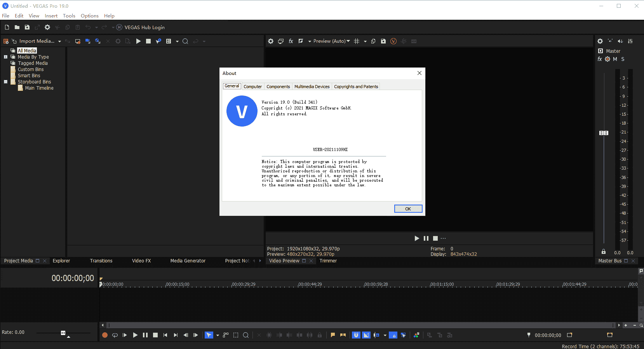
Task: Click the Master volume fader handle
Action: click(x=604, y=133)
